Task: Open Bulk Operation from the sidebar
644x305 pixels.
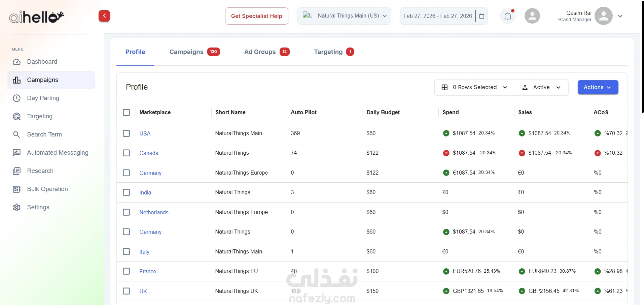Action: coord(51,189)
